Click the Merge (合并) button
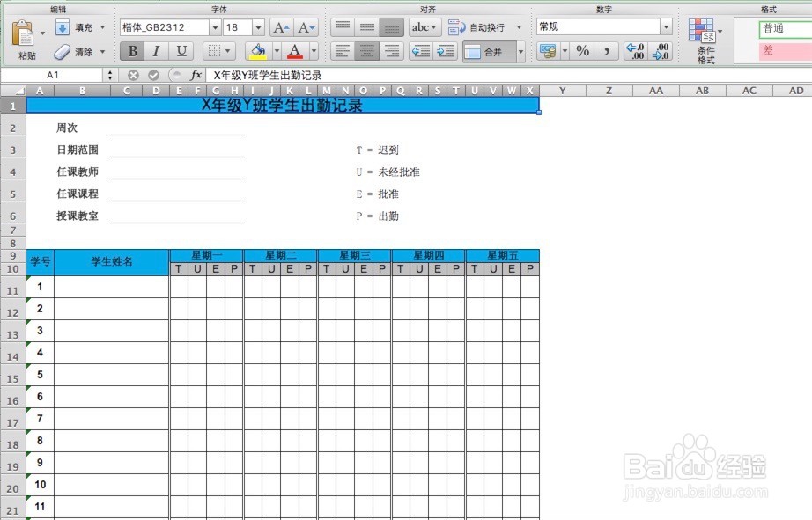 [490, 52]
